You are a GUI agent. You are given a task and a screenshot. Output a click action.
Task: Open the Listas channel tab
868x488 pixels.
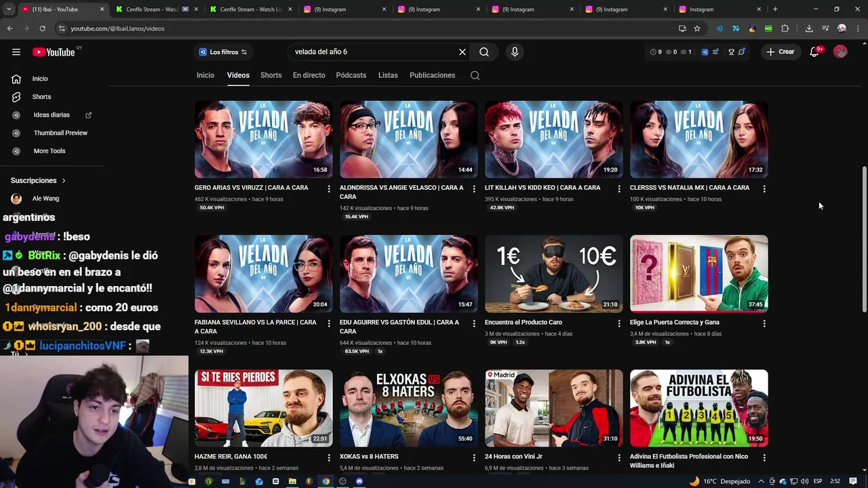[x=388, y=75]
